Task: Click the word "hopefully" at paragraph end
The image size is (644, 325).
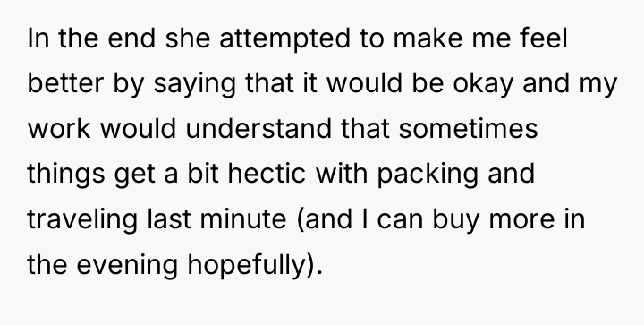Action: pos(246,265)
